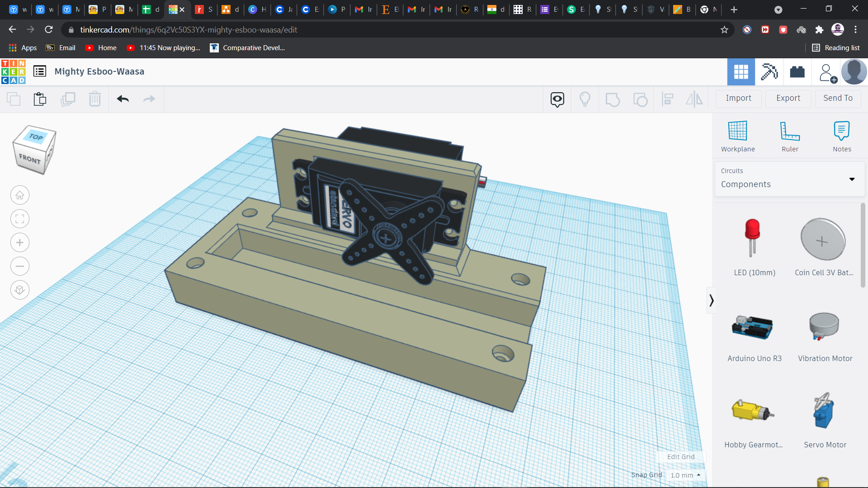This screenshot has height=488, width=868.
Task: Open the Blocks mode pickaxe icon
Action: coord(769,72)
